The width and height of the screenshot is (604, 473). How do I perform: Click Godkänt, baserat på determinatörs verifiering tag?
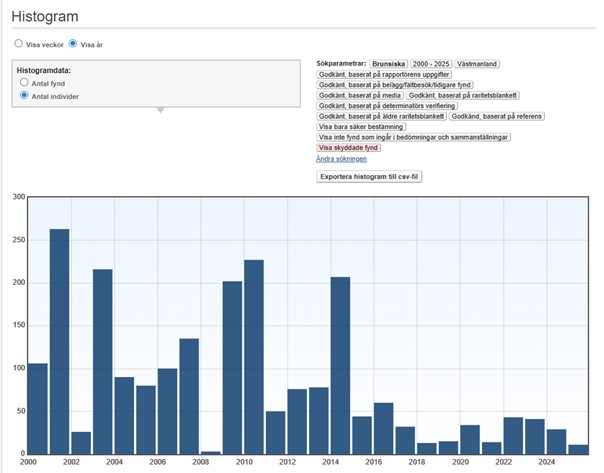coord(387,106)
